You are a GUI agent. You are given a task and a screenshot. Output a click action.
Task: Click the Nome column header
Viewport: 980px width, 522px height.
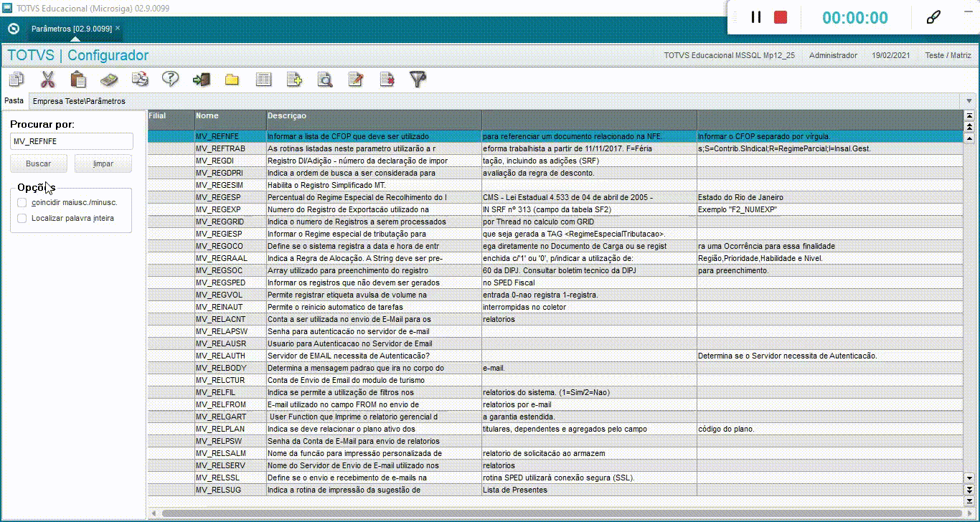tap(230, 120)
